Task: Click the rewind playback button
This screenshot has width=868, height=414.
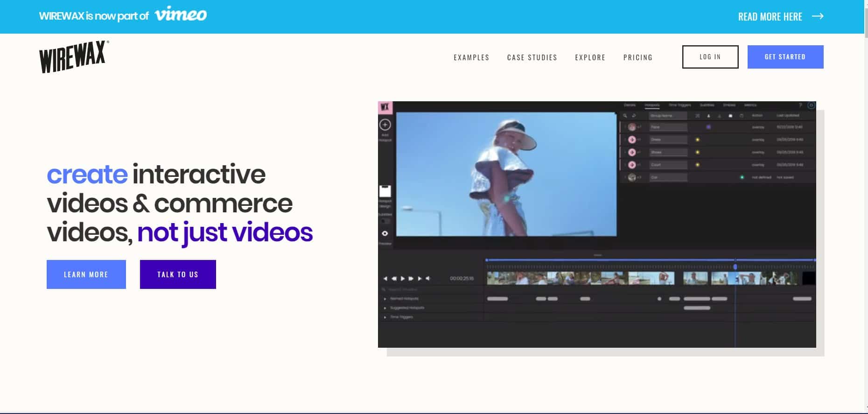Action: [x=394, y=279]
